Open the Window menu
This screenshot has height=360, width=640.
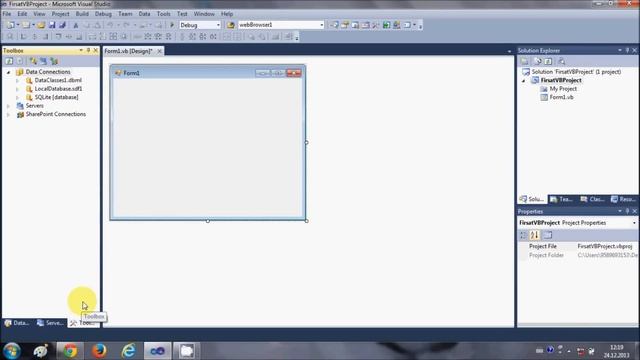click(204, 14)
